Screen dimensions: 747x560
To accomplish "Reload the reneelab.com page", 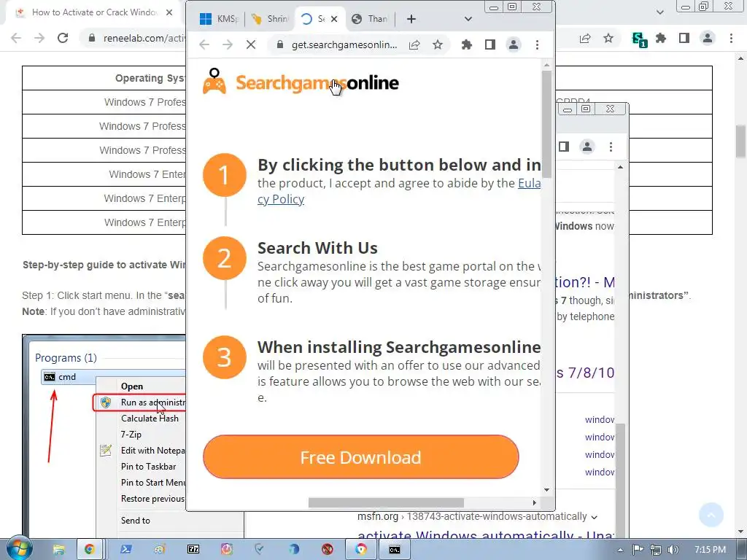I will [x=63, y=38].
